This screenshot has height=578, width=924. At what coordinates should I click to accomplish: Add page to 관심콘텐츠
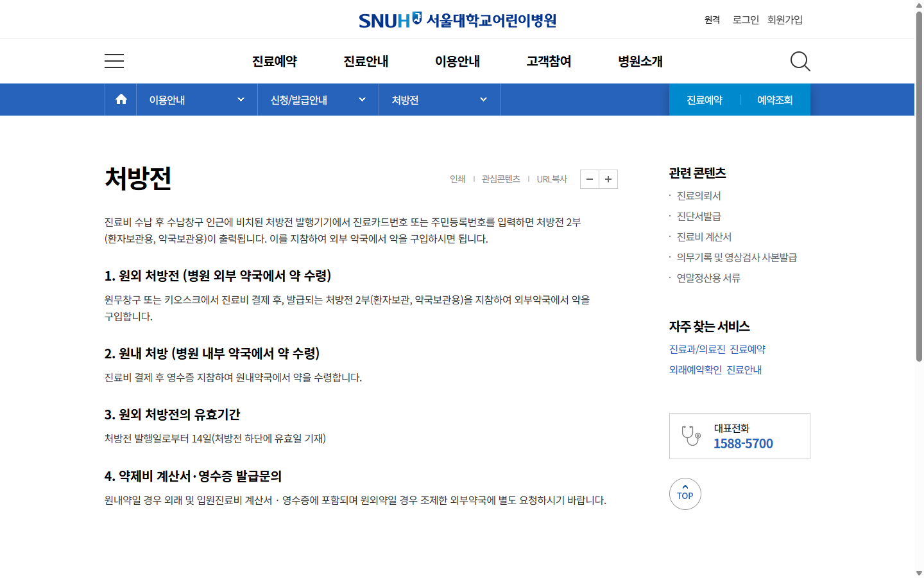click(x=501, y=179)
